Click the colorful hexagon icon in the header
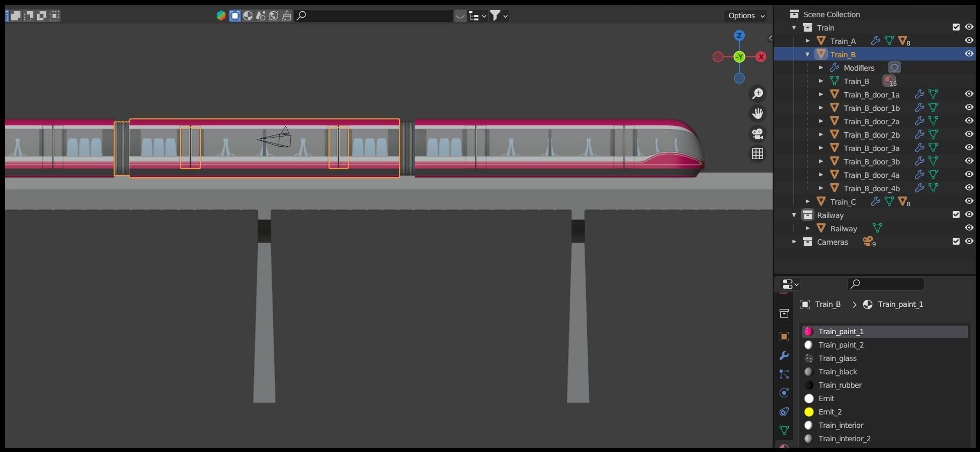The width and height of the screenshot is (980, 452). (221, 16)
